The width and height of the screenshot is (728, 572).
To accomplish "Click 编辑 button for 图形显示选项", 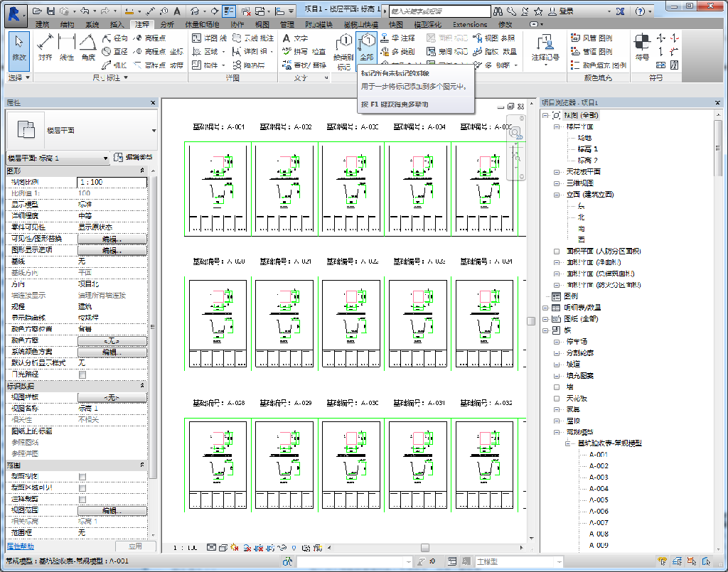I will tap(112, 251).
